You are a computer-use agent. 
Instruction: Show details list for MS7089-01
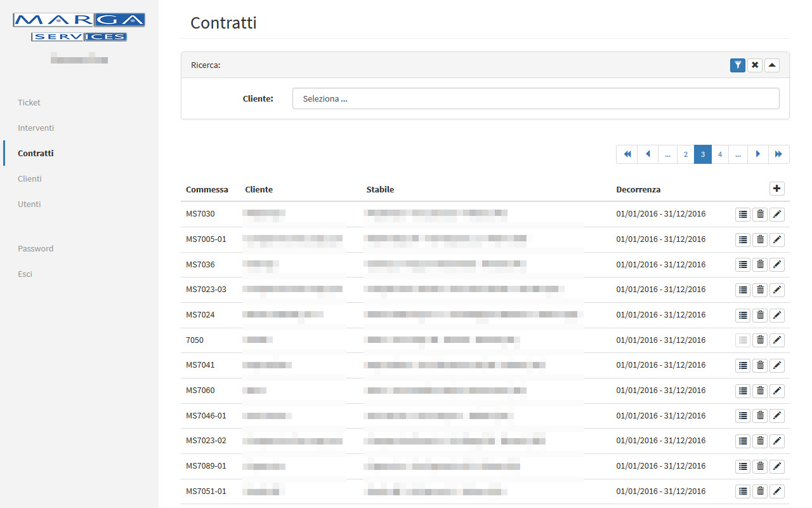click(x=743, y=467)
